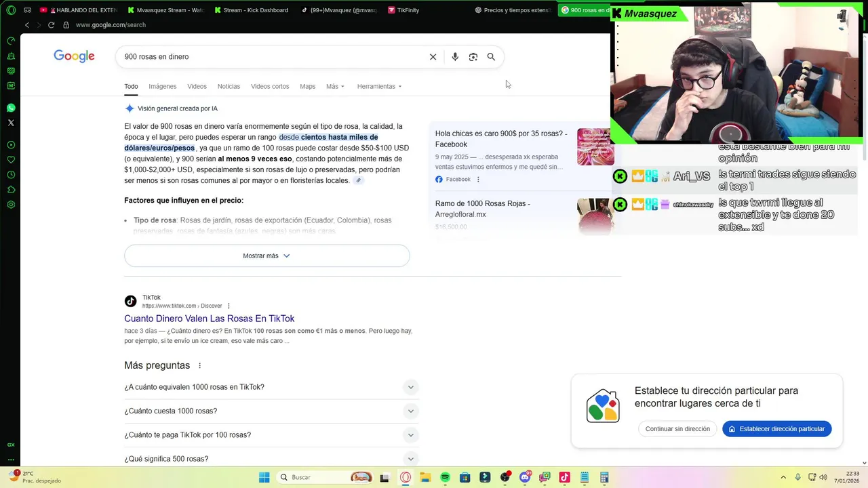The height and width of the screenshot is (488, 868).
Task: Open File Explorer from the taskbar
Action: tap(425, 477)
